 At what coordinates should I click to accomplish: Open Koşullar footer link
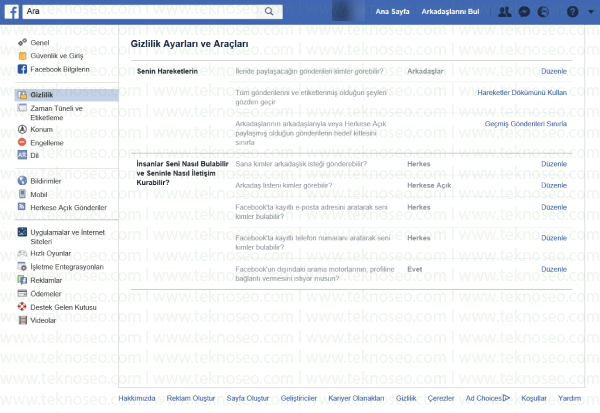[x=534, y=398]
